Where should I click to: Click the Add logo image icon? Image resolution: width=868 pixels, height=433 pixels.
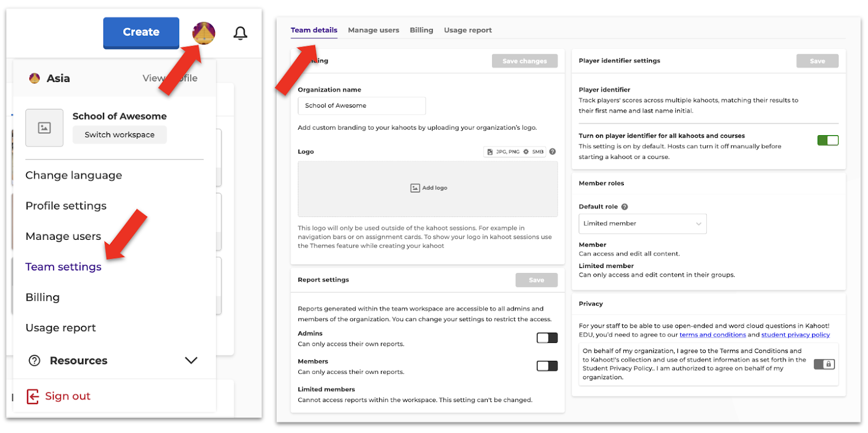point(415,188)
